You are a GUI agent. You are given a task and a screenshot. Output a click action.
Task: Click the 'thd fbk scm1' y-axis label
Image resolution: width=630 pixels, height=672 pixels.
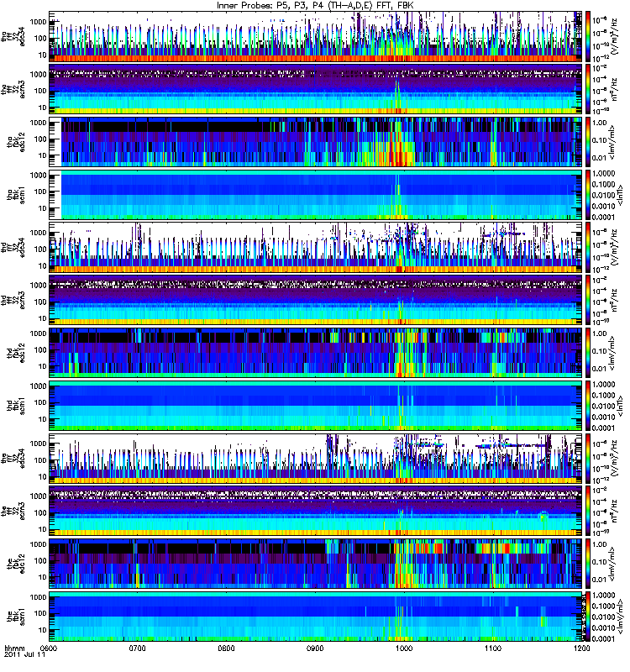(16, 406)
